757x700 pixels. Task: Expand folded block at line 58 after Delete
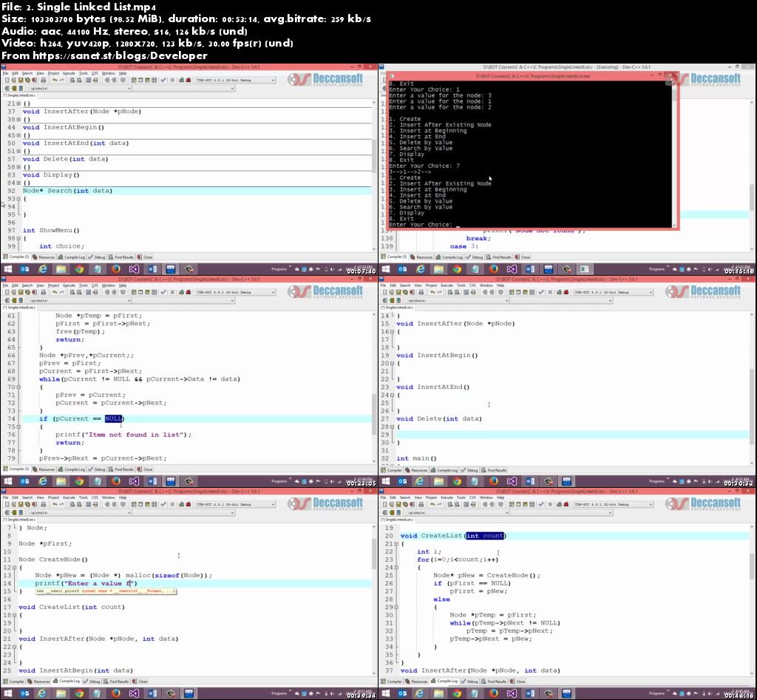tap(18, 167)
